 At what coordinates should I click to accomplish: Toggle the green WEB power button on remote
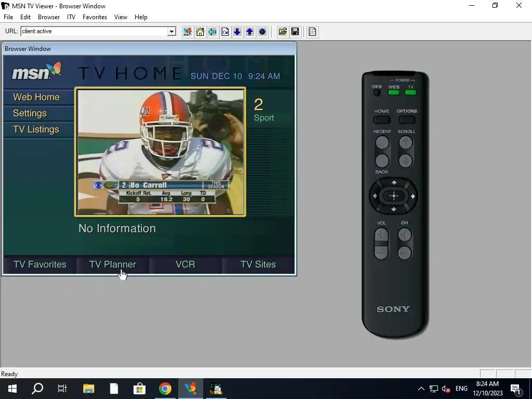point(394,92)
